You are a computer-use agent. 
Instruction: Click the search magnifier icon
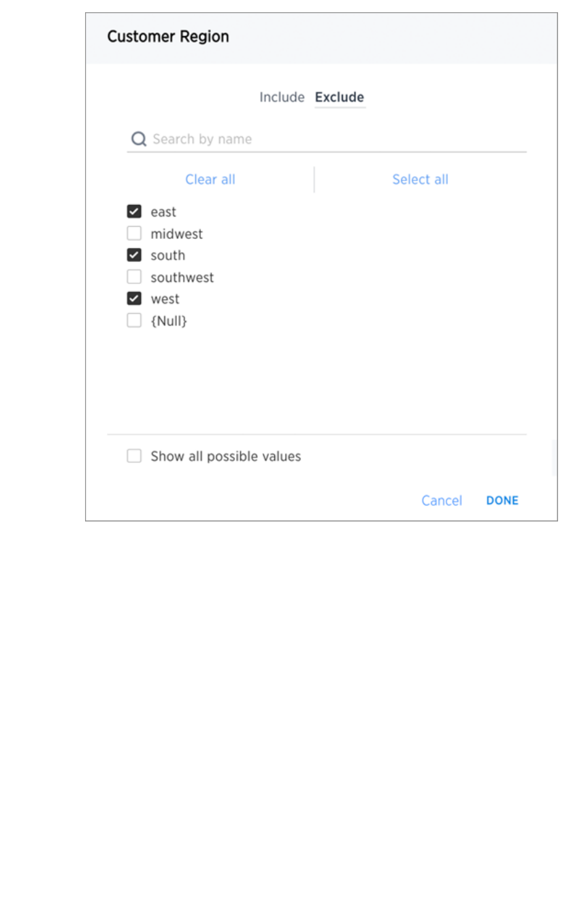(139, 139)
